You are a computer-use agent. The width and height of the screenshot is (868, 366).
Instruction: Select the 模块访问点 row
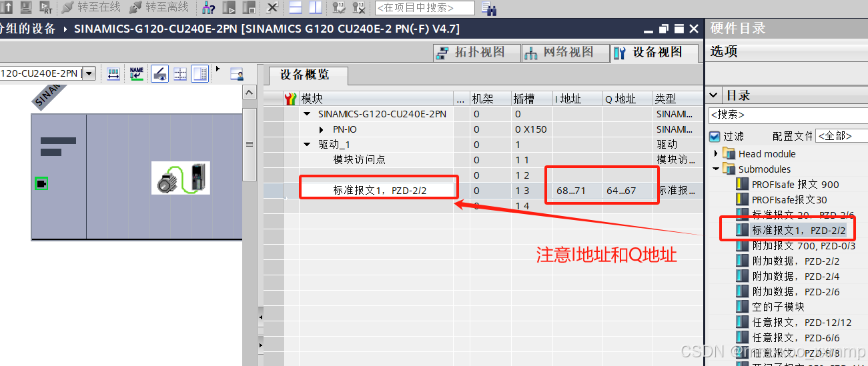483,160
